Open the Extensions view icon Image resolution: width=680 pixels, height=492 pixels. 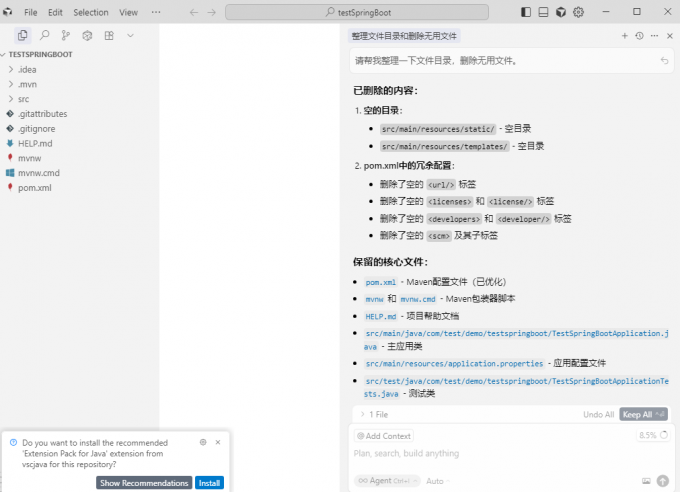point(109,35)
